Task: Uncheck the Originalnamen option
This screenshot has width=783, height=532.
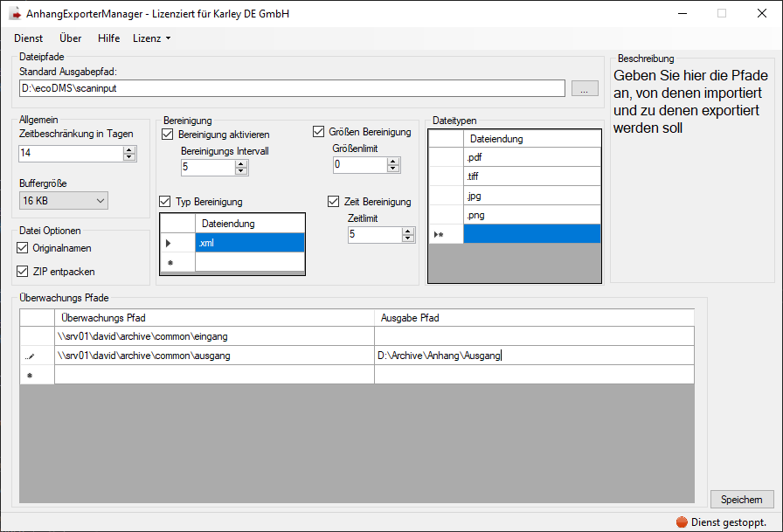Action: pyautogui.click(x=23, y=249)
